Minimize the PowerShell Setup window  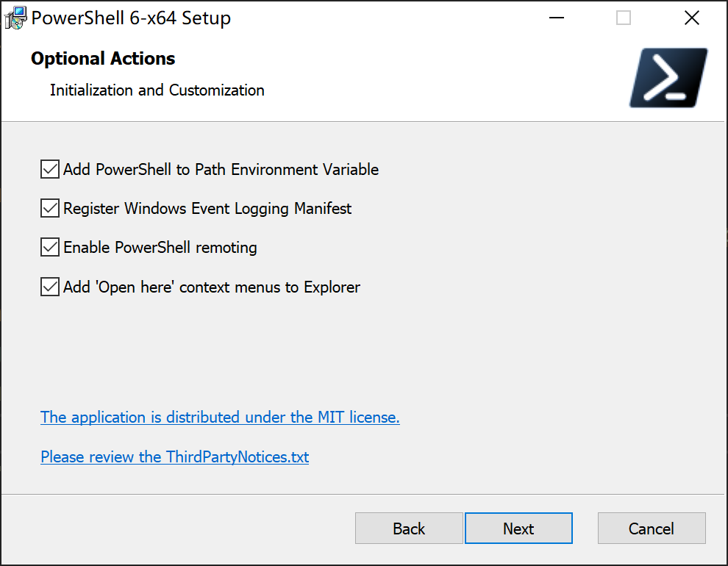pos(556,18)
